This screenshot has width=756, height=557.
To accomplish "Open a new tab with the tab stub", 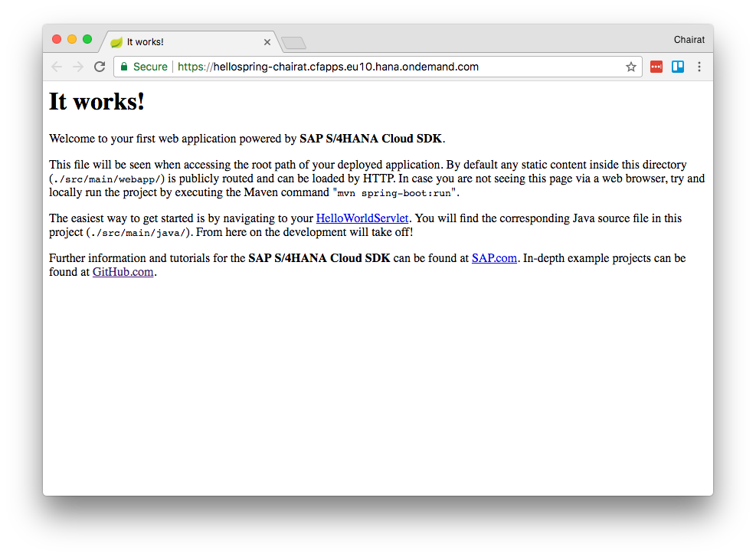I will pyautogui.click(x=293, y=43).
